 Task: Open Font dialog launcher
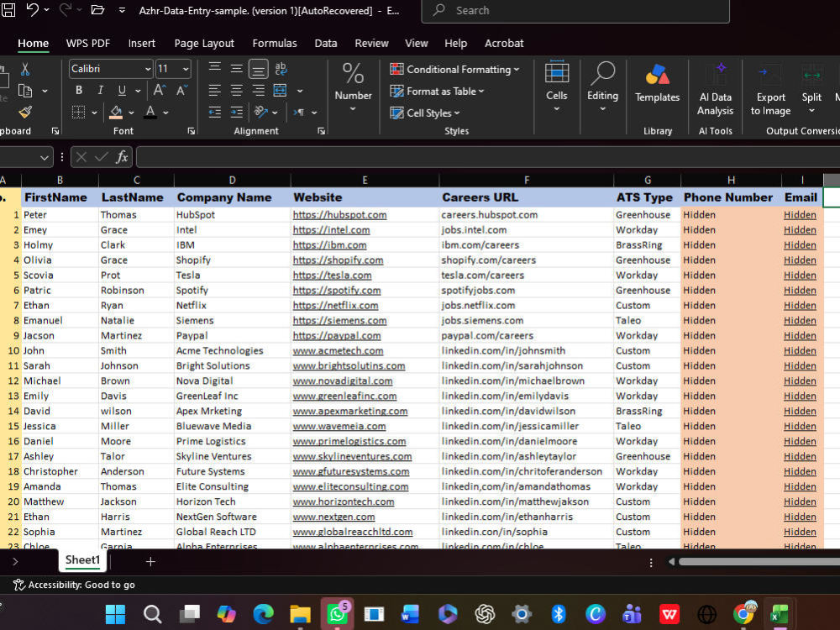click(x=192, y=131)
